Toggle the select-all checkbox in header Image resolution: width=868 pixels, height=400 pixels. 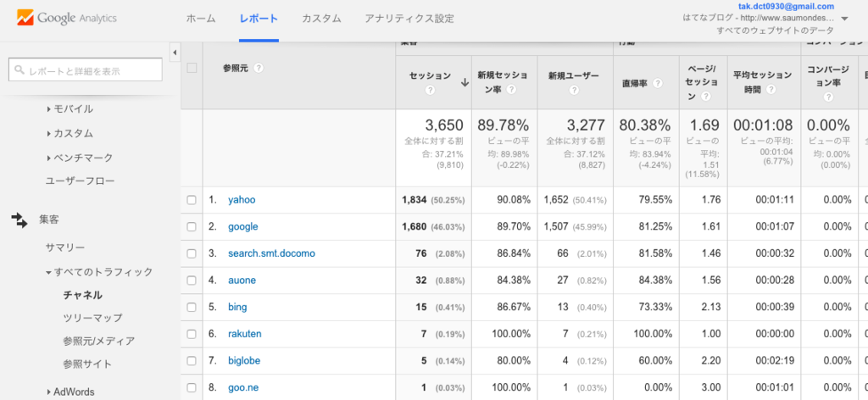pos(192,68)
